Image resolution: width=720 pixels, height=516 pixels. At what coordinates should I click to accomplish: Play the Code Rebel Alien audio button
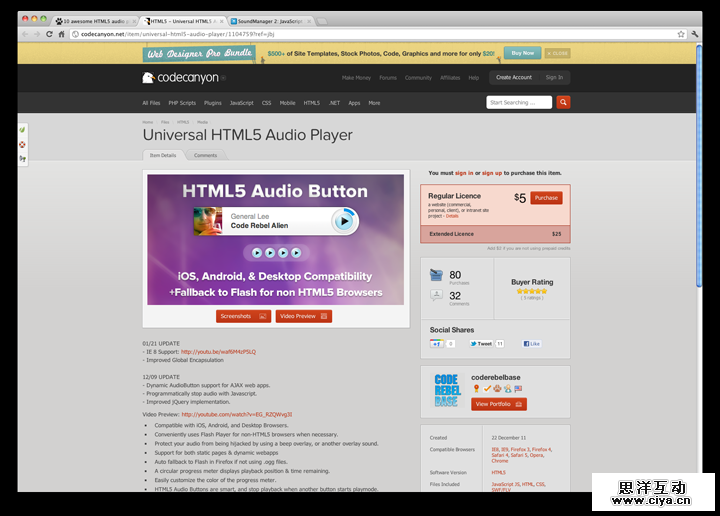pyautogui.click(x=344, y=221)
